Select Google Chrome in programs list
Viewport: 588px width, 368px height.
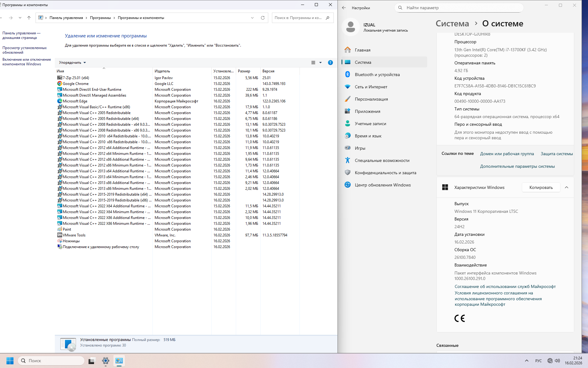click(x=76, y=84)
